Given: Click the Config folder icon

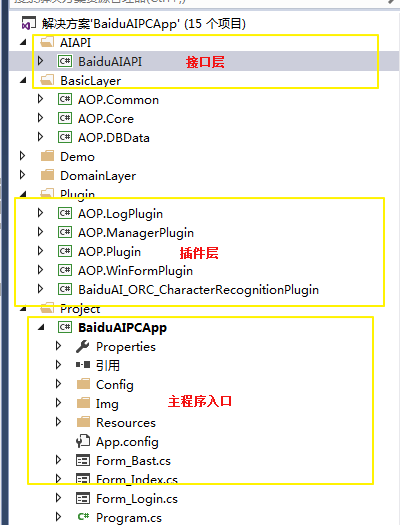Looking at the screenshot, I should pyautogui.click(x=83, y=384).
